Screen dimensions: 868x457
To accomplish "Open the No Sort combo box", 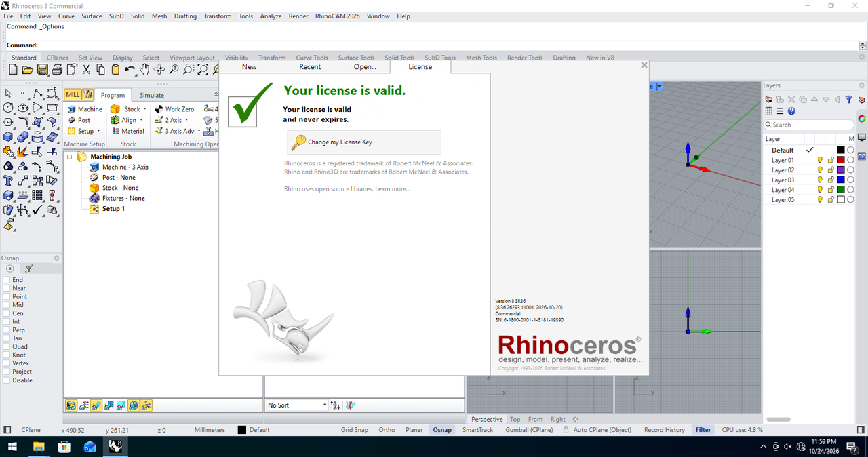I will point(296,405).
